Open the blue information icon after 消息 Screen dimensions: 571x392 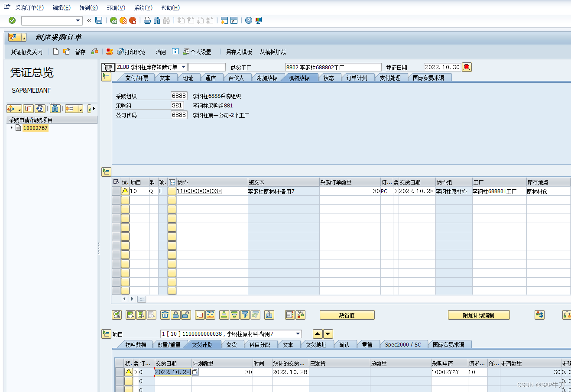(175, 51)
